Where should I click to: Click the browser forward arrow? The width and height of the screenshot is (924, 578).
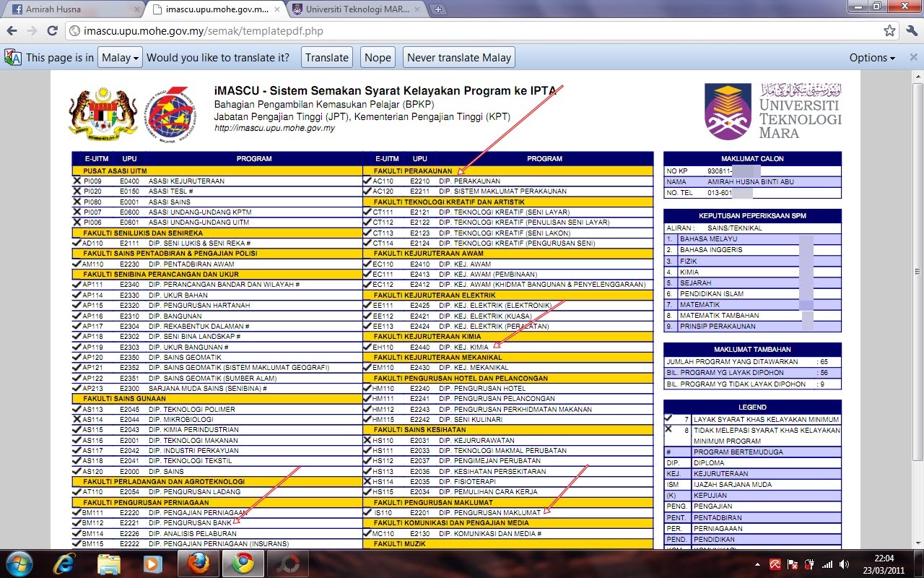tap(32, 31)
